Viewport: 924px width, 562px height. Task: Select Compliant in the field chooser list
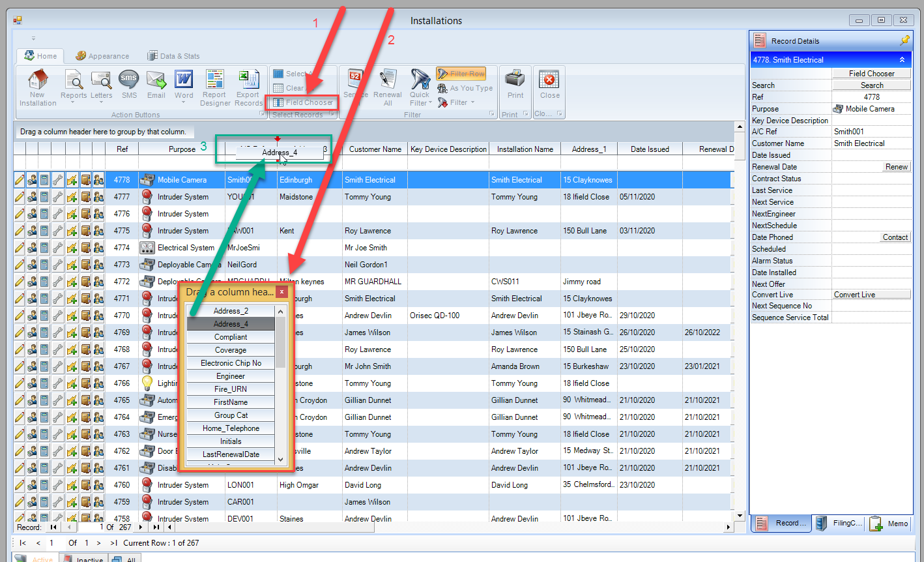[x=231, y=337]
